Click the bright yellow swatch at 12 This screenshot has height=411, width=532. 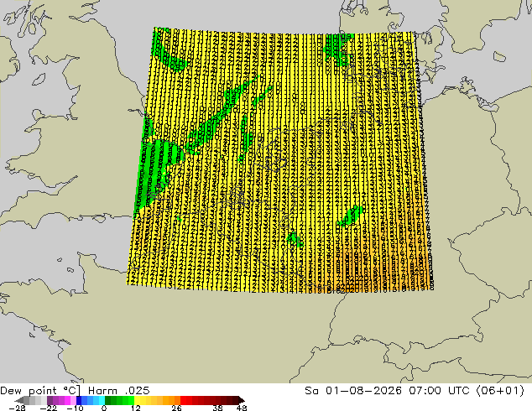tap(137, 400)
